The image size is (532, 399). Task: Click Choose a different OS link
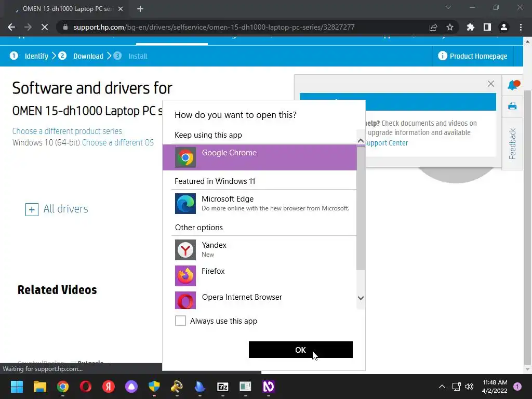click(118, 142)
